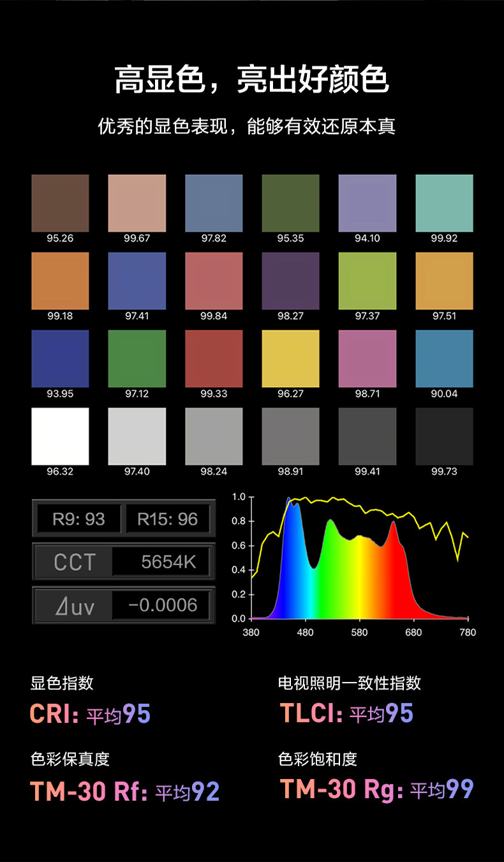Click the subtitle 优秀的显色表现，能够有效还原本真
This screenshot has height=862, width=504.
pos(247,126)
